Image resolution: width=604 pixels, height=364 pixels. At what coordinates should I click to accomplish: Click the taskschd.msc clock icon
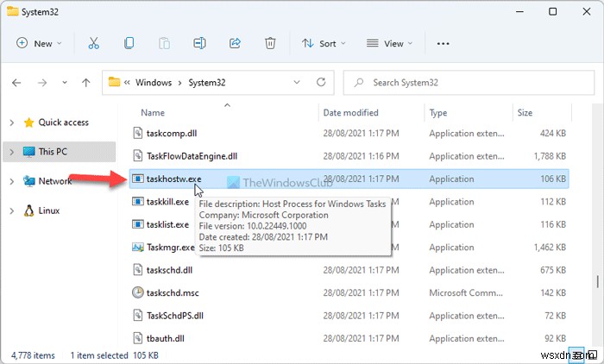(x=137, y=292)
